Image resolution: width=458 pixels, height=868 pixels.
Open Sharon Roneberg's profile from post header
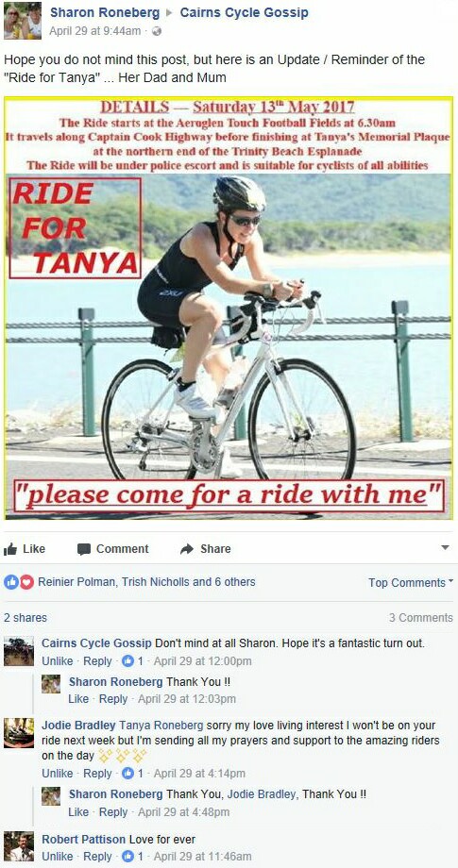[105, 12]
